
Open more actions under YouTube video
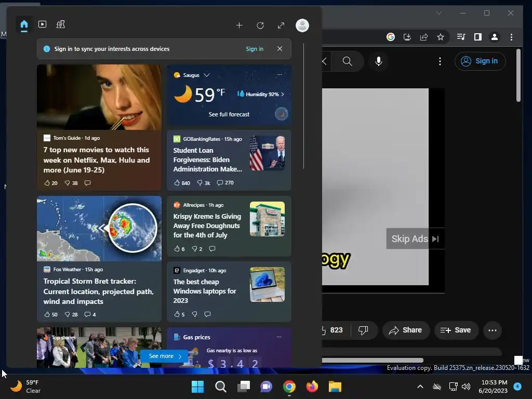point(493,330)
